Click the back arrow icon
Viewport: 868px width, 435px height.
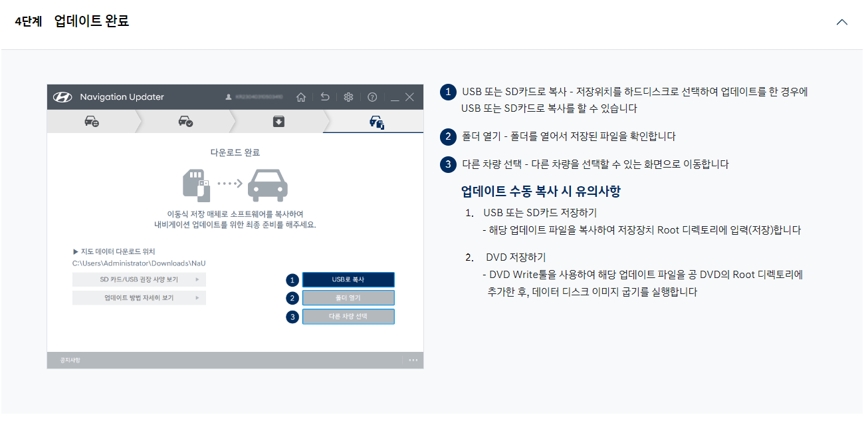(324, 96)
